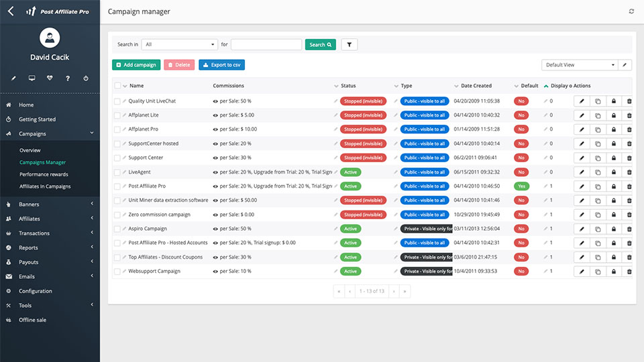Click the monitor icon below the profile name
The width and height of the screenshot is (644, 362).
[32, 78]
